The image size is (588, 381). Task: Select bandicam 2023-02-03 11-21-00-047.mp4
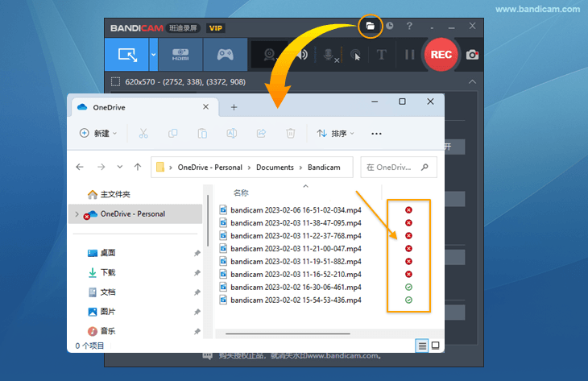point(290,249)
